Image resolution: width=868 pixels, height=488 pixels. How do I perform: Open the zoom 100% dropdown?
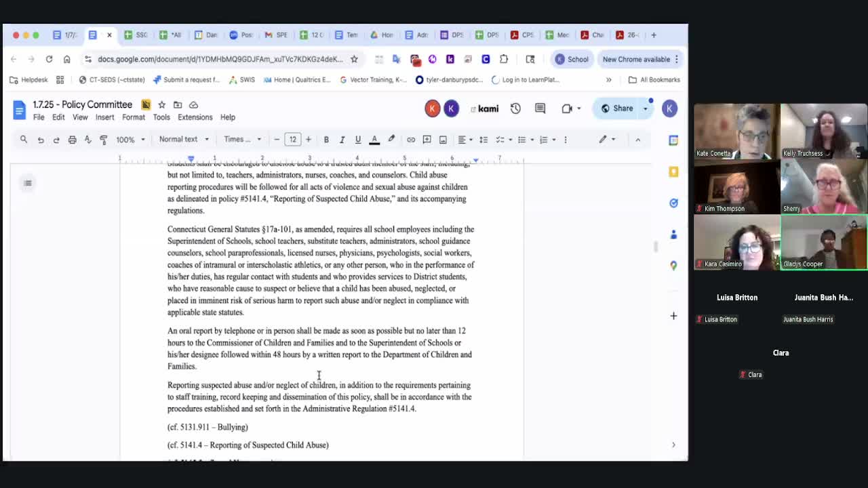[130, 140]
